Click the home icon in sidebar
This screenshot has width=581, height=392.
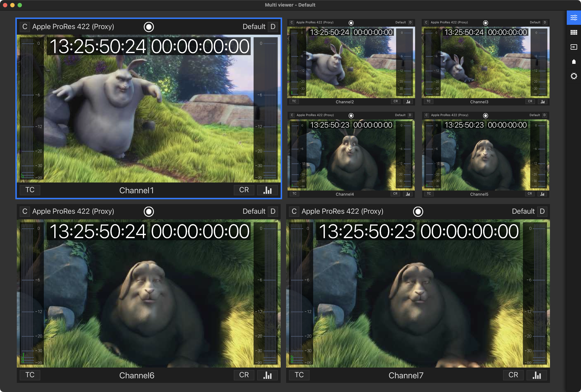coord(574,62)
